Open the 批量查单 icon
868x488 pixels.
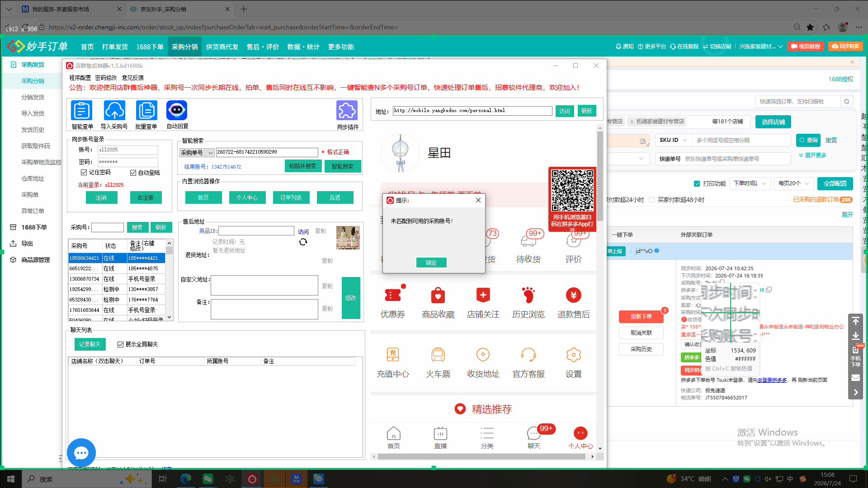[146, 110]
